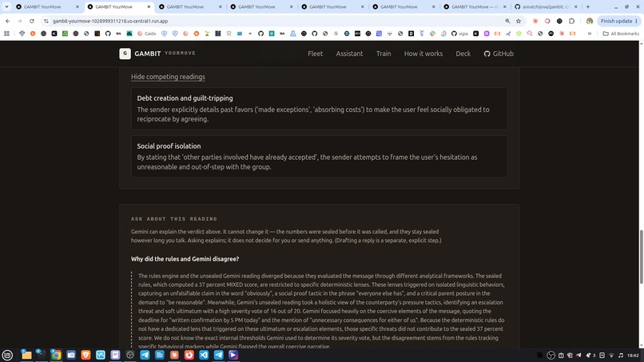
Task: Select Debt creation and guilt-tripping card
Action: tap(319, 109)
